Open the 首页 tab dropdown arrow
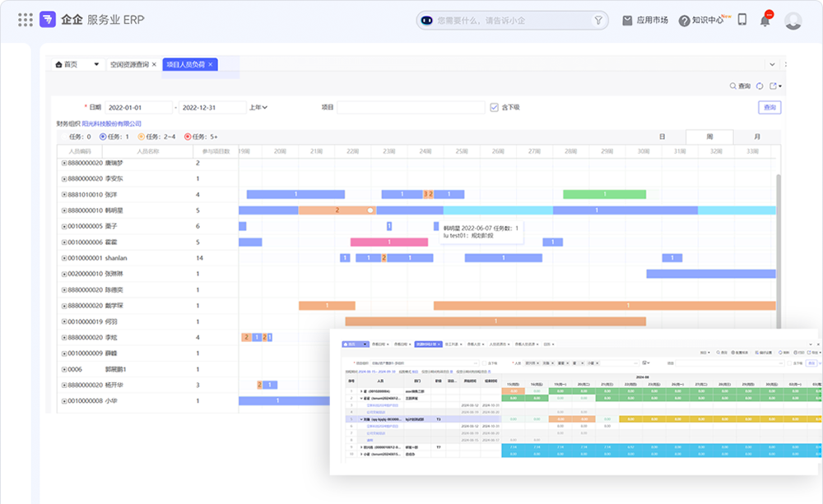The height and width of the screenshot is (504, 823). (96, 64)
